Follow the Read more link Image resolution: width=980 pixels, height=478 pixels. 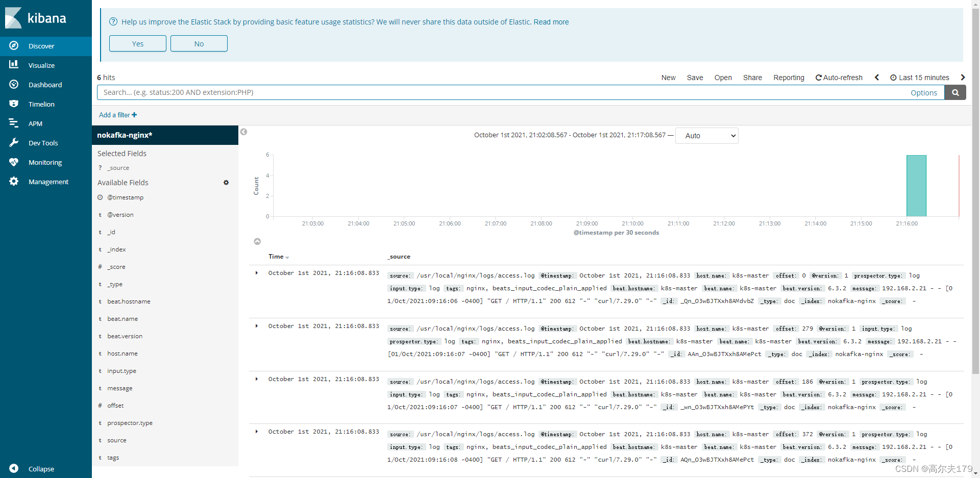[x=551, y=21]
